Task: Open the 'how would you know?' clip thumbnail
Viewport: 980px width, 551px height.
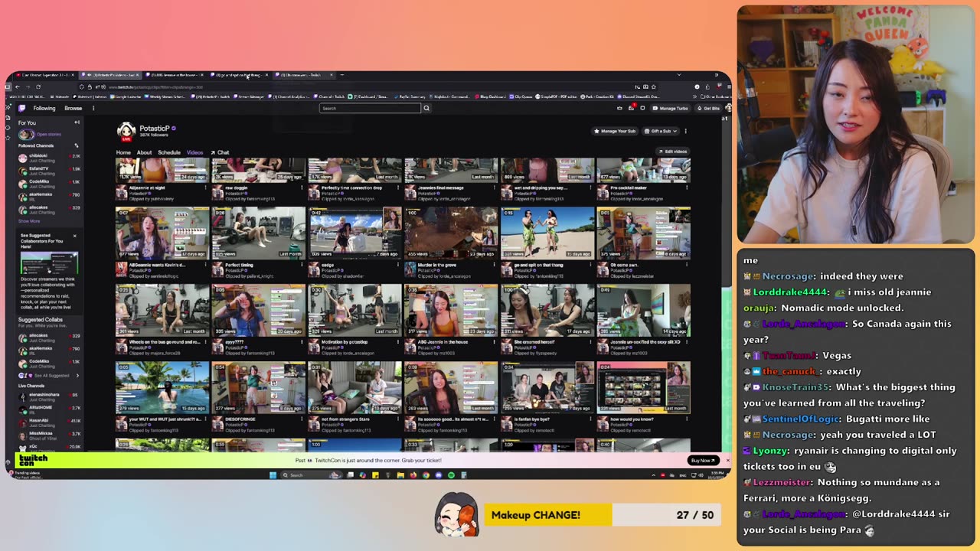Action: pyautogui.click(x=643, y=387)
